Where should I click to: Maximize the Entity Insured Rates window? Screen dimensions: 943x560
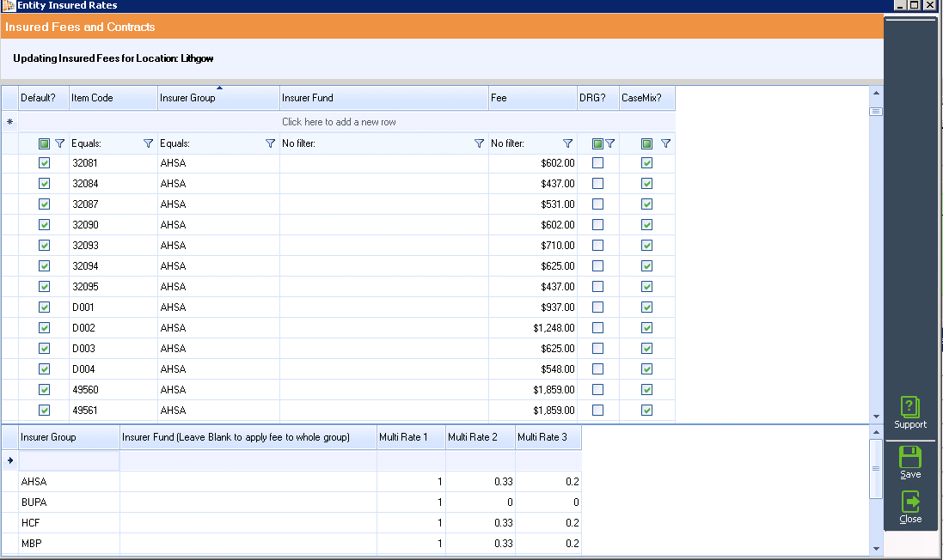(x=914, y=5)
